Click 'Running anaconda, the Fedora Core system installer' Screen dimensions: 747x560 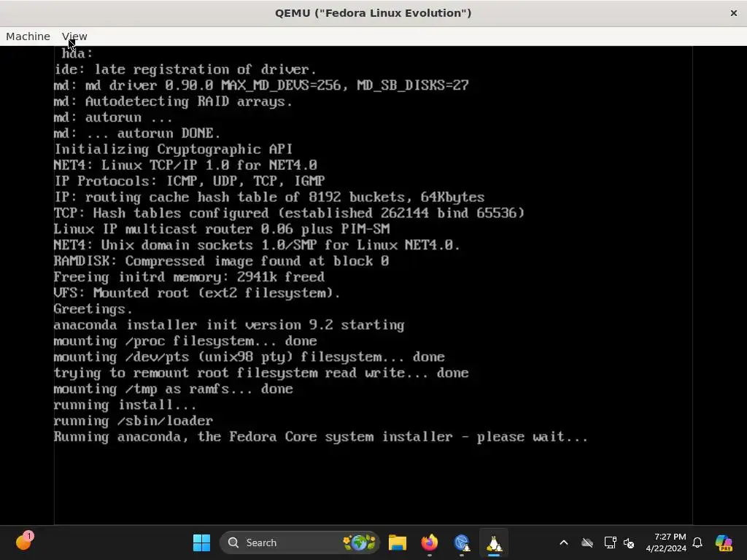[253, 437]
